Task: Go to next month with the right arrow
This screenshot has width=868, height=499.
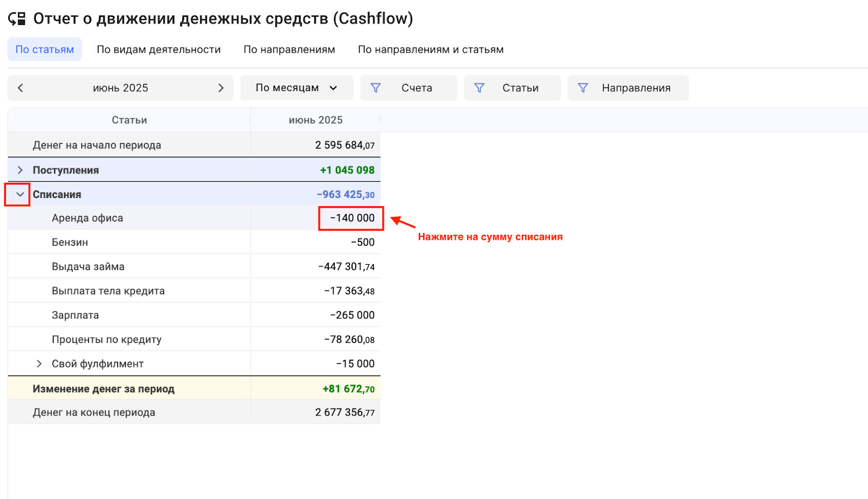Action: pyautogui.click(x=221, y=88)
